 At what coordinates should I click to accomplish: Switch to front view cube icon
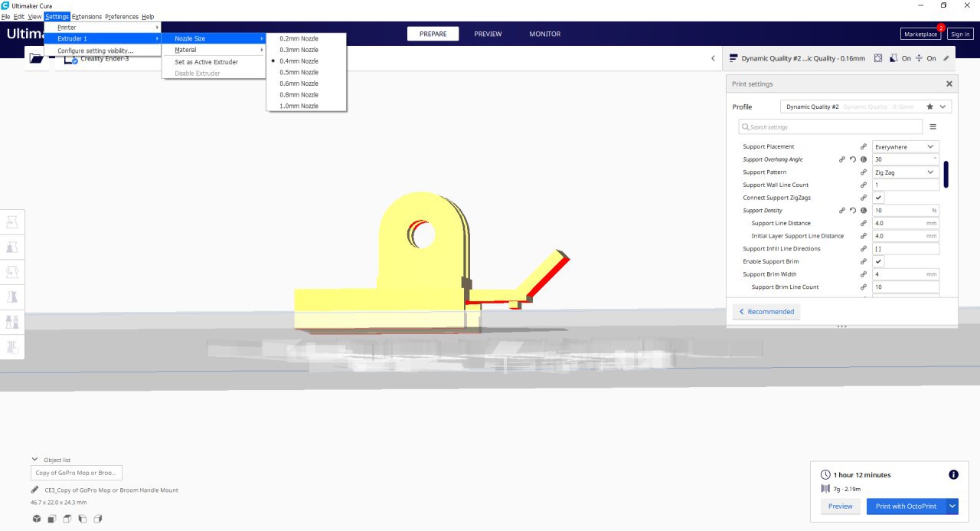tap(51, 519)
